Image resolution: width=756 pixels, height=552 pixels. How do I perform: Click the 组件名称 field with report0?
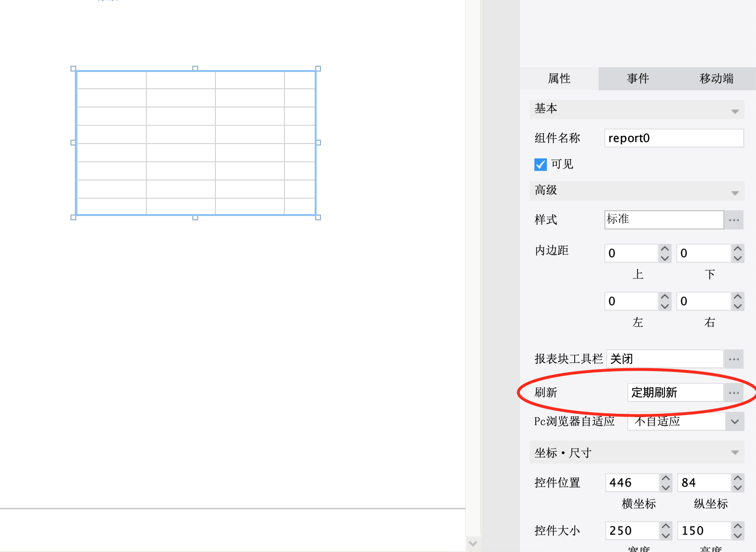(674, 138)
